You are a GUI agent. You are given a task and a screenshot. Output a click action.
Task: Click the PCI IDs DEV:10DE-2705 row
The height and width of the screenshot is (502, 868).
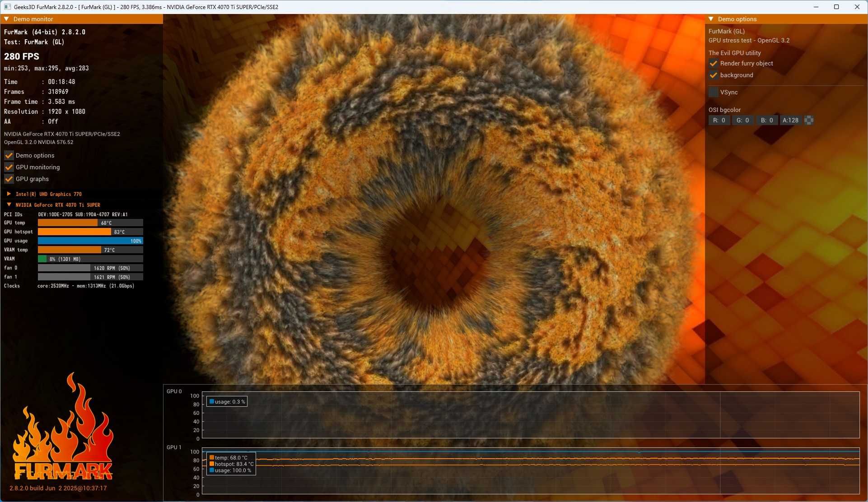66,214
